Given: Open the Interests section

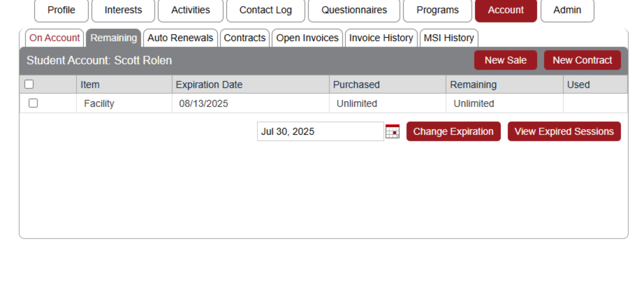Looking at the screenshot, I should [x=123, y=10].
